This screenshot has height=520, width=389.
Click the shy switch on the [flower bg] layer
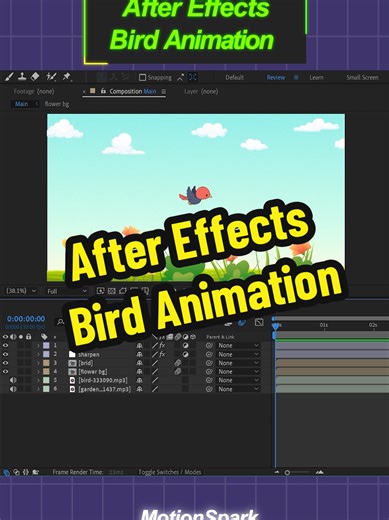coord(139,372)
